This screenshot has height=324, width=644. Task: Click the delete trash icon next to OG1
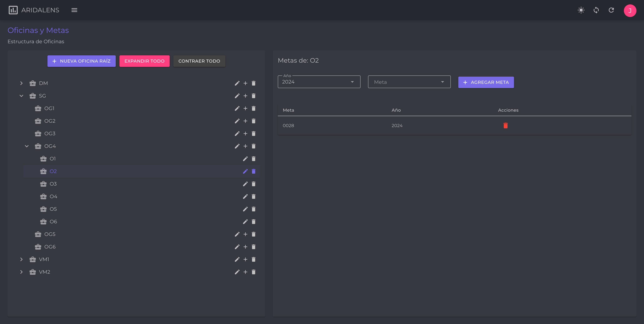point(254,108)
